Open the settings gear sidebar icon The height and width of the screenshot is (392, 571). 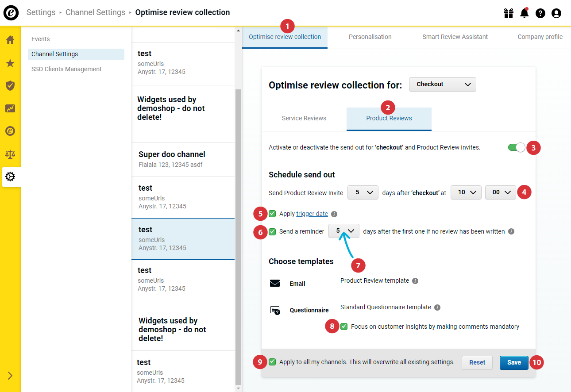10,177
